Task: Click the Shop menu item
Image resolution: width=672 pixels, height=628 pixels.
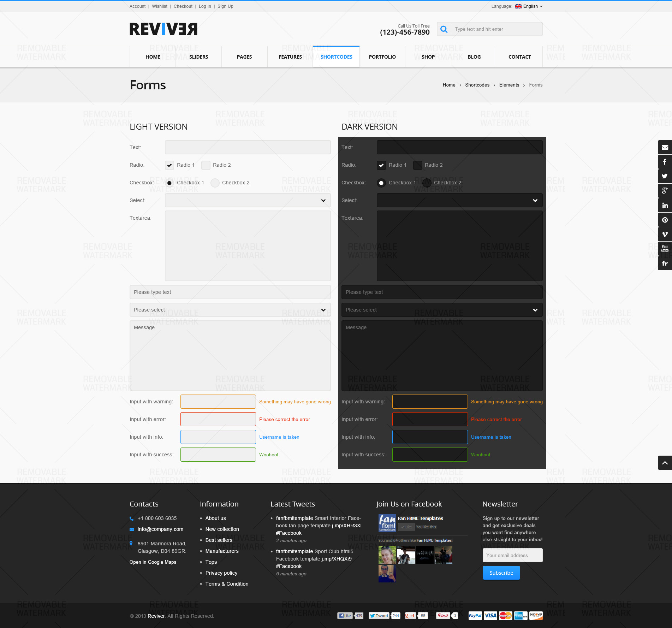Action: [428, 57]
